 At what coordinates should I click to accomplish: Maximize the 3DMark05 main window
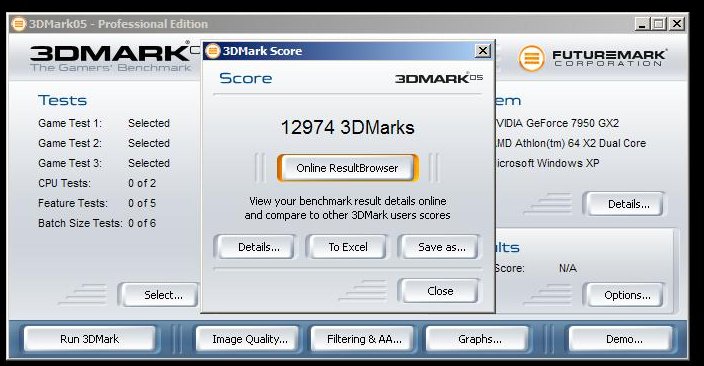(x=659, y=24)
